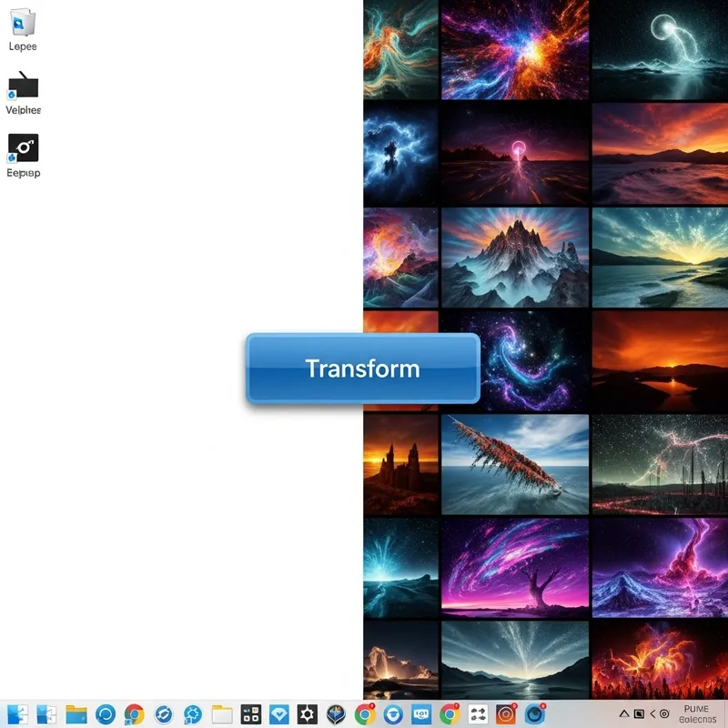Expand hidden system tray icons with the chevron

click(x=652, y=714)
